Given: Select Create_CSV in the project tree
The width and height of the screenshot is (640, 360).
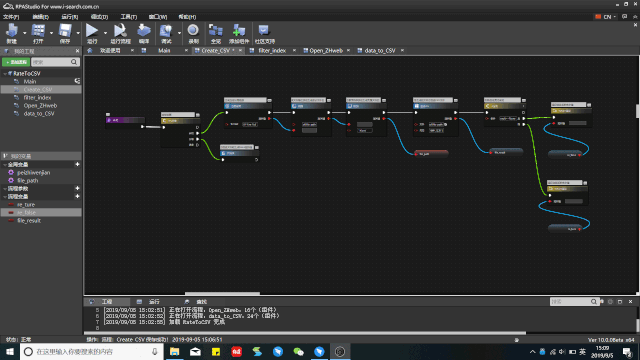Looking at the screenshot, I should tap(38, 89).
